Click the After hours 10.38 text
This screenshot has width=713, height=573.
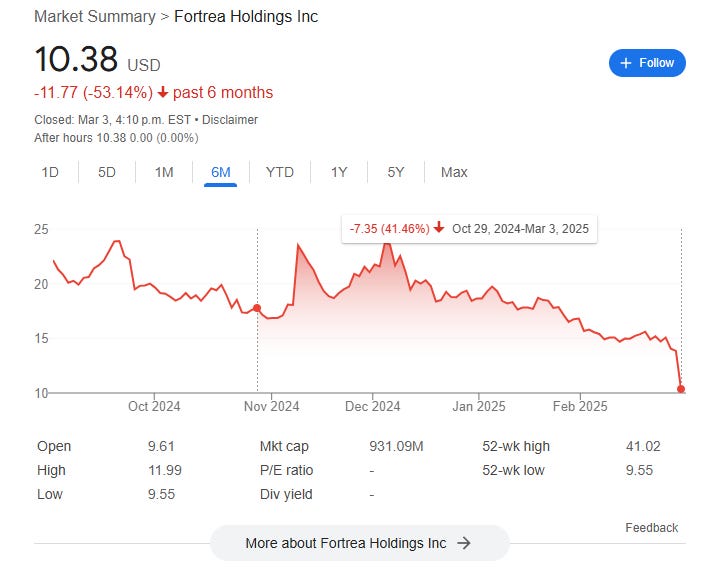pyautogui.click(x=116, y=138)
